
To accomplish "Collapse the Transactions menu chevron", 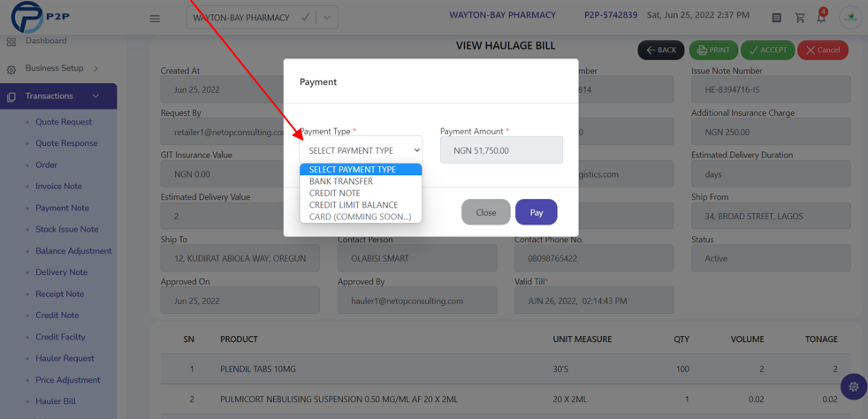I will point(95,96).
